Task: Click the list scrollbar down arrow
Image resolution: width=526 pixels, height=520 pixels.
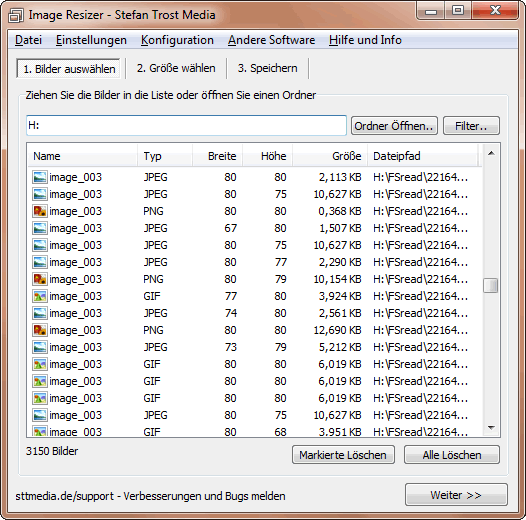Action: point(491,427)
